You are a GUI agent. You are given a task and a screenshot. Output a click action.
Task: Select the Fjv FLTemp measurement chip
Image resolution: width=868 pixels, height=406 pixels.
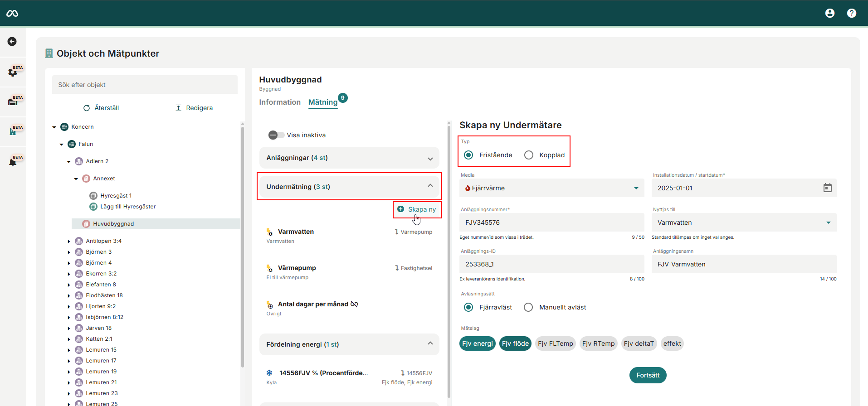coord(555,343)
